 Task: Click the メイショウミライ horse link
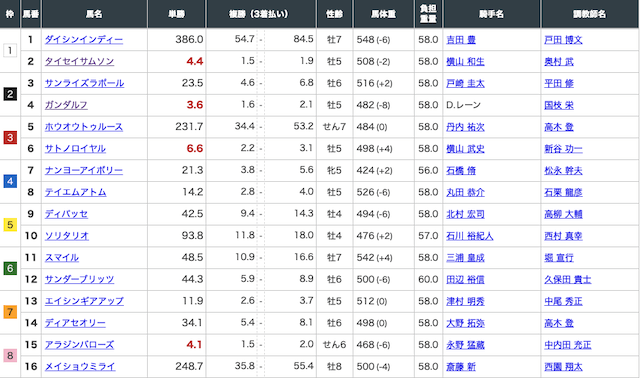[80, 367]
